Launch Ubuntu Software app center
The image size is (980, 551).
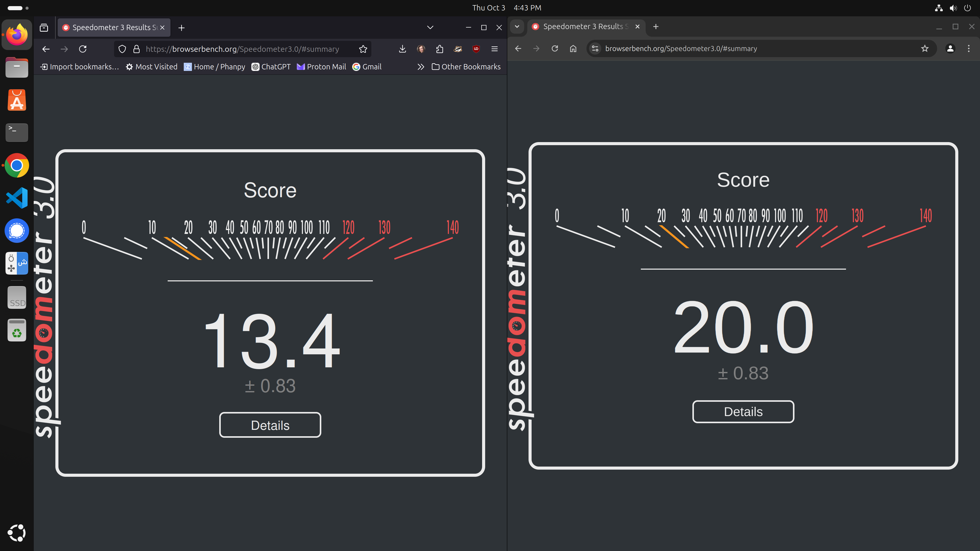[x=17, y=101]
